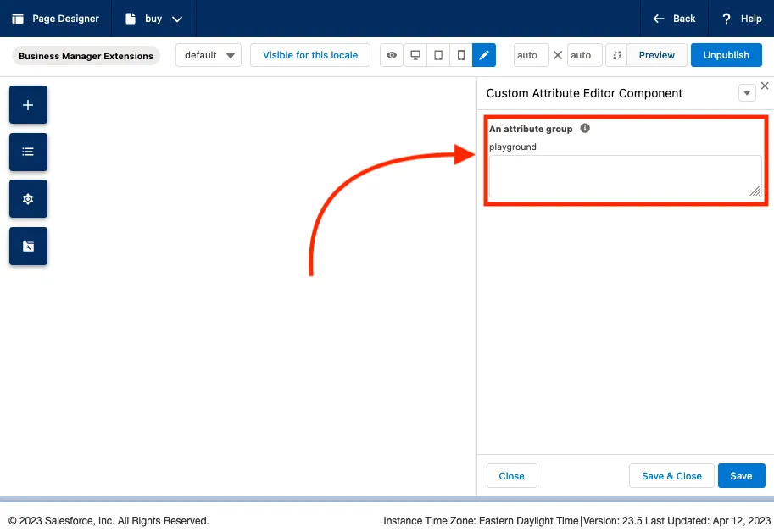Open the default locale dropdown
Viewport: 774px width, 532px height.
(209, 55)
